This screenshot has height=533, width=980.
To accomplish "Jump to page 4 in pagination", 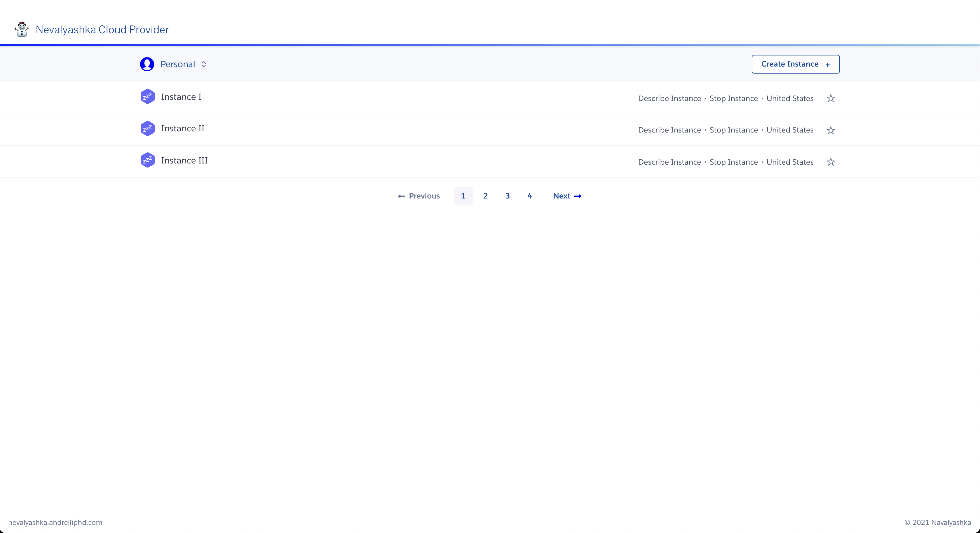I will tap(529, 196).
